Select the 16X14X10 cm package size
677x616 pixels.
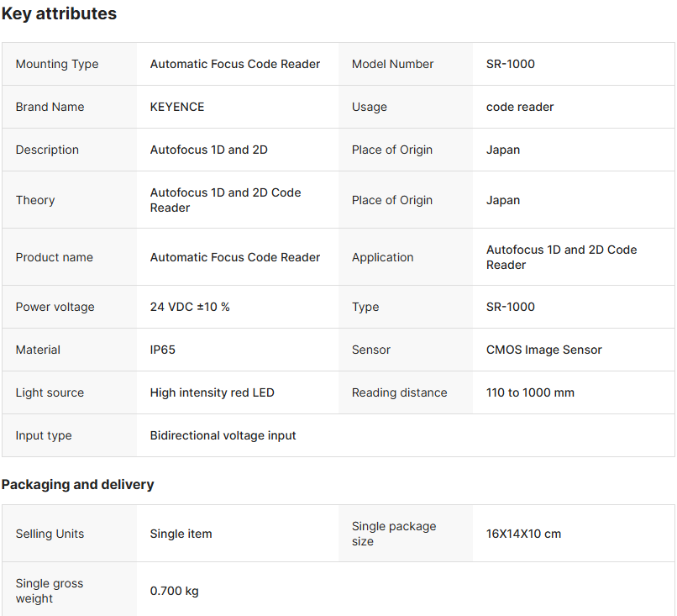click(x=523, y=534)
